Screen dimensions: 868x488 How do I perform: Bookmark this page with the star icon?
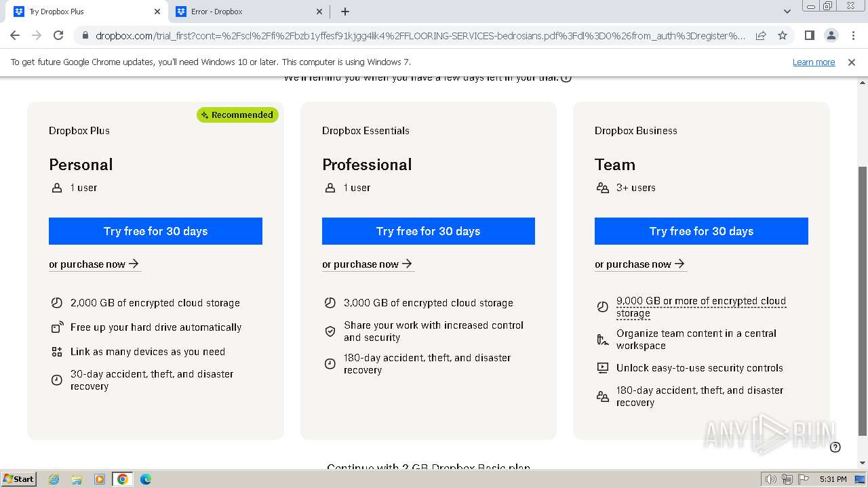pos(783,35)
